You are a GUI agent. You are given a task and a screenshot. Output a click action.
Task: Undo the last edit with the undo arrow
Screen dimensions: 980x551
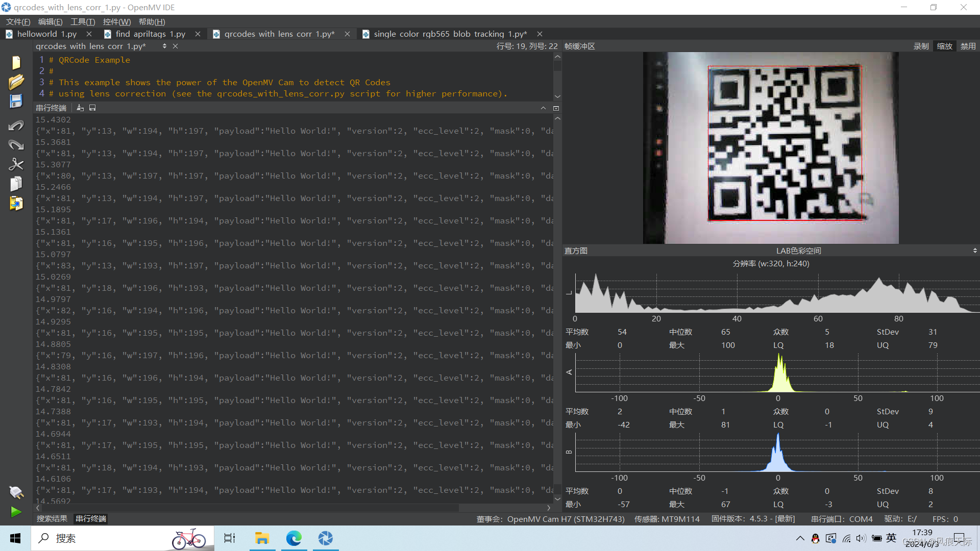tap(16, 126)
